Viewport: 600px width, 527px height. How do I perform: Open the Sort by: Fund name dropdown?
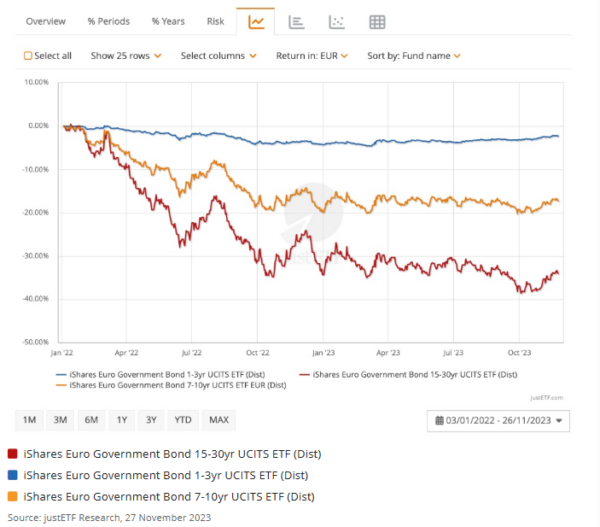tap(414, 56)
